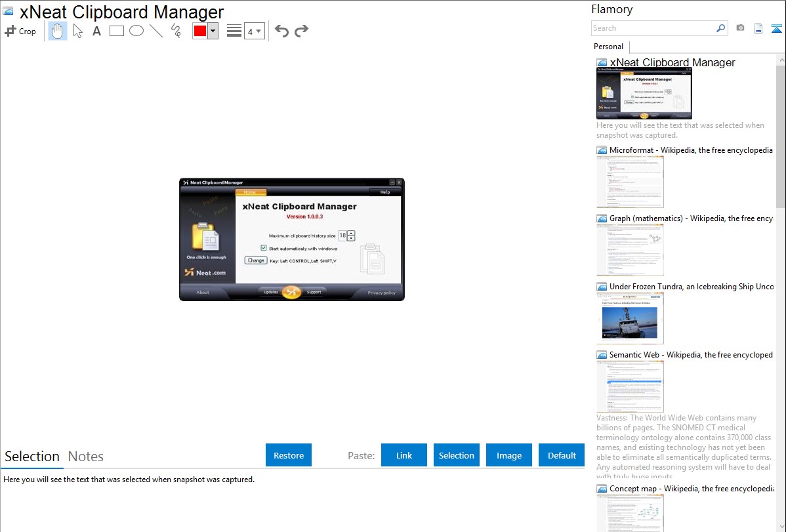Toggle Start automatically with windows checkbox

tap(264, 248)
